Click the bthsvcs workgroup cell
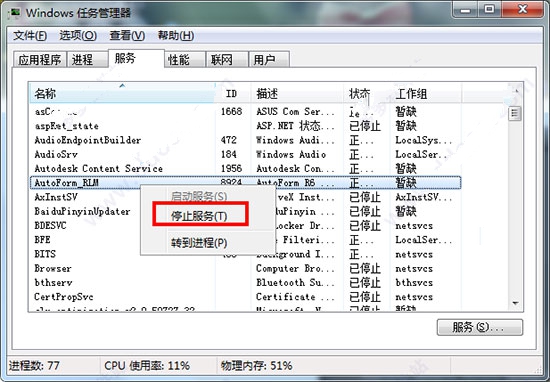The width and height of the screenshot is (550, 382). 414,283
